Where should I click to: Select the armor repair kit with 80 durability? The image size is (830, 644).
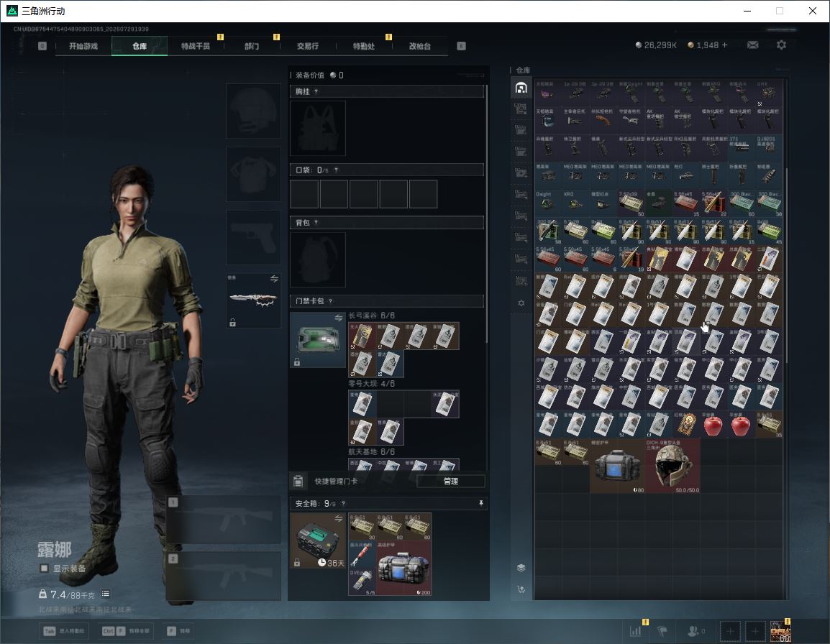[x=618, y=466]
